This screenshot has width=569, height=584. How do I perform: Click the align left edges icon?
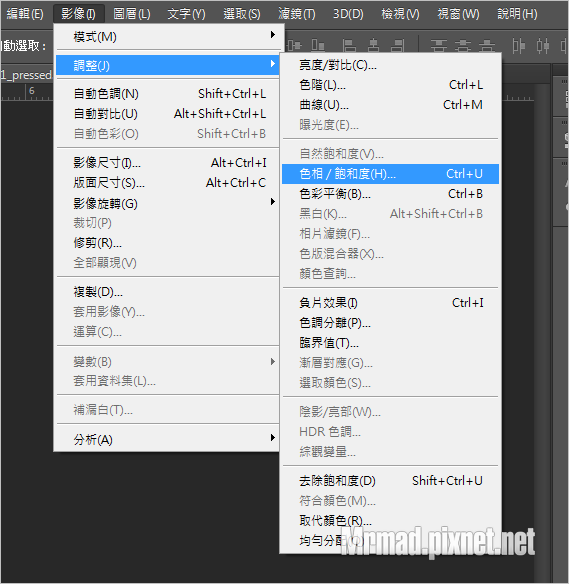pos(349,45)
